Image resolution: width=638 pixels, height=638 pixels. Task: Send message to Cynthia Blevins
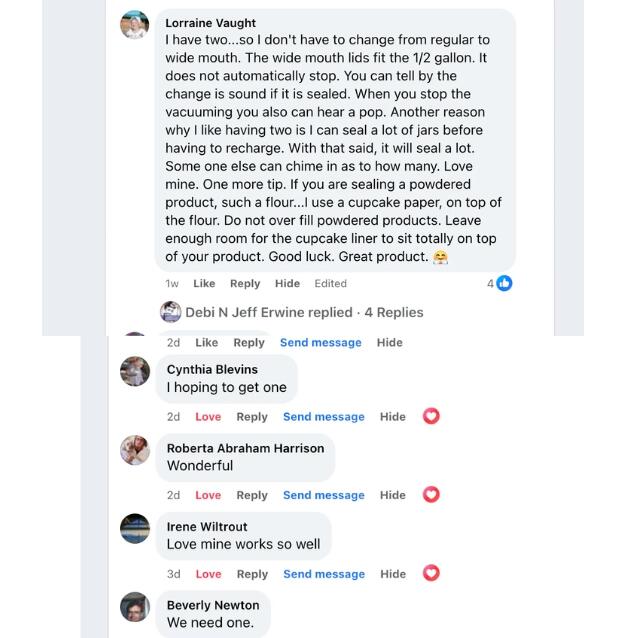coord(323,417)
